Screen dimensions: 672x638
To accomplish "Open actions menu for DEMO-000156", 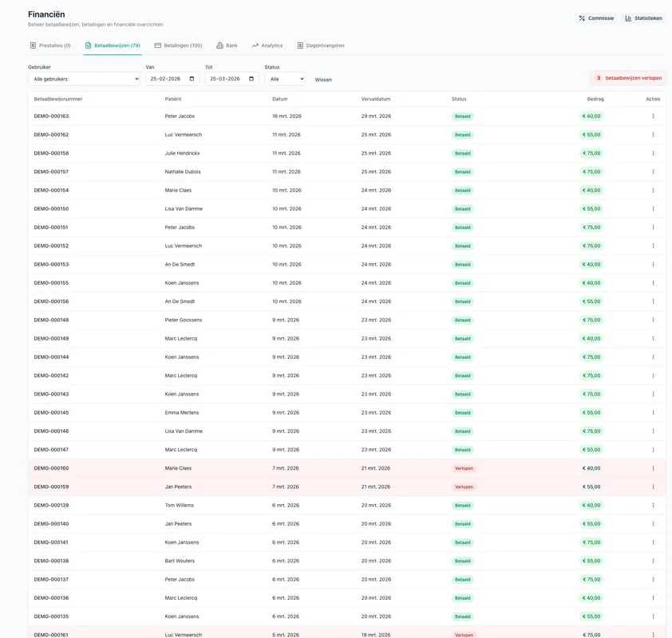I will coord(653,301).
